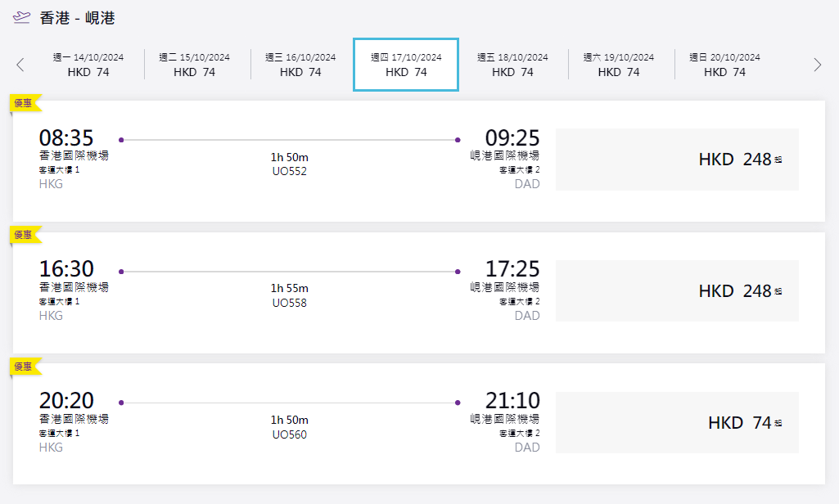Select the 週二 15/10/2024 date tab
The image size is (839, 504).
pyautogui.click(x=194, y=65)
